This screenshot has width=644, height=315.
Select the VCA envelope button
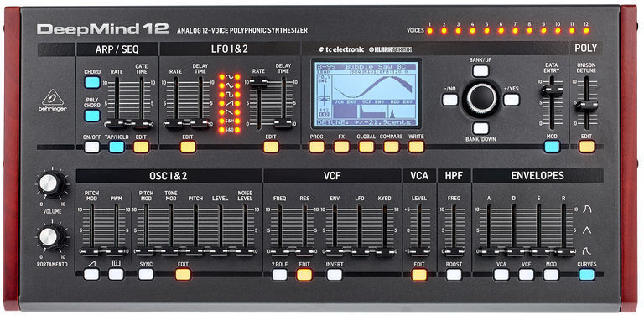click(501, 275)
